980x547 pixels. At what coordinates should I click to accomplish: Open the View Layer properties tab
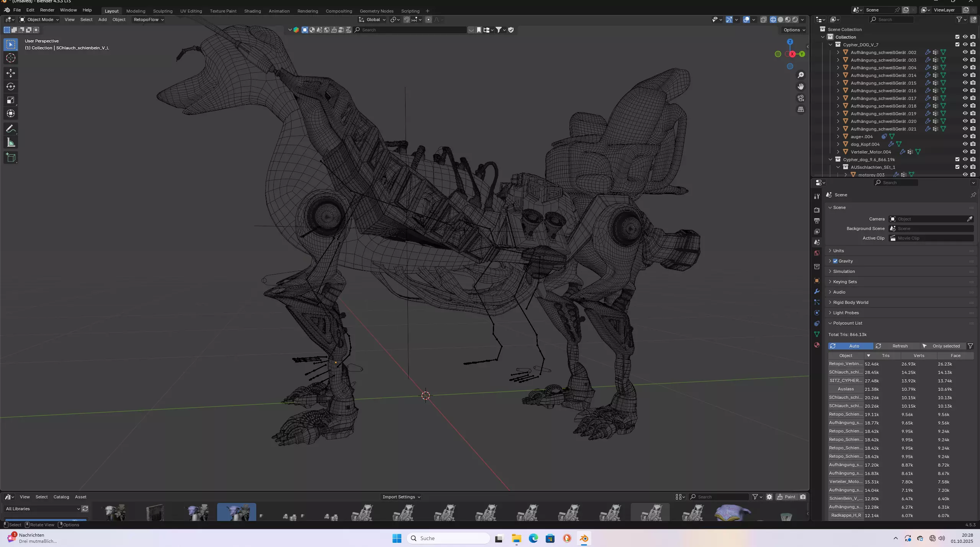click(x=817, y=232)
